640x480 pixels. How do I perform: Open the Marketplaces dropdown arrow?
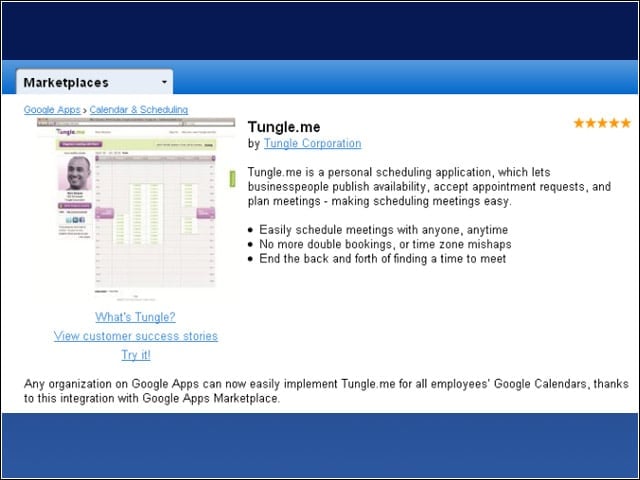164,82
